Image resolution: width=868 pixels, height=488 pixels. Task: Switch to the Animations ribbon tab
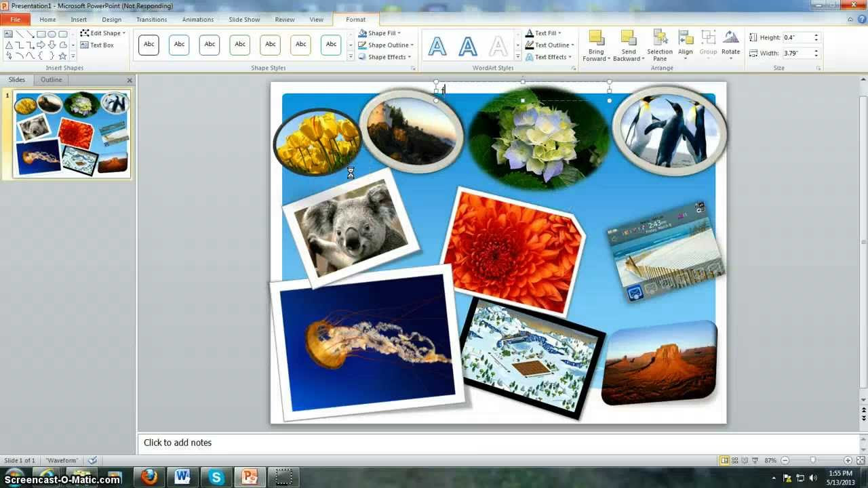198,20
